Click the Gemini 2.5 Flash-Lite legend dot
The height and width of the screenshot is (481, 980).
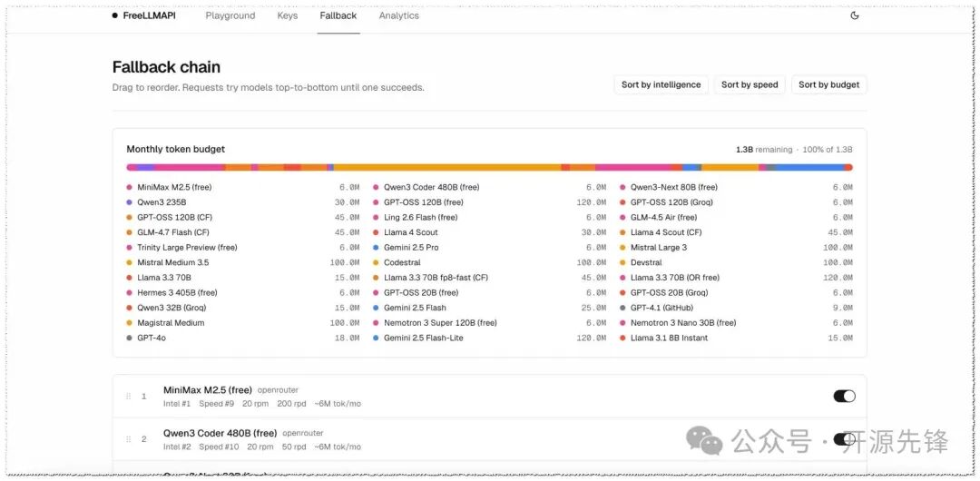tap(376, 338)
